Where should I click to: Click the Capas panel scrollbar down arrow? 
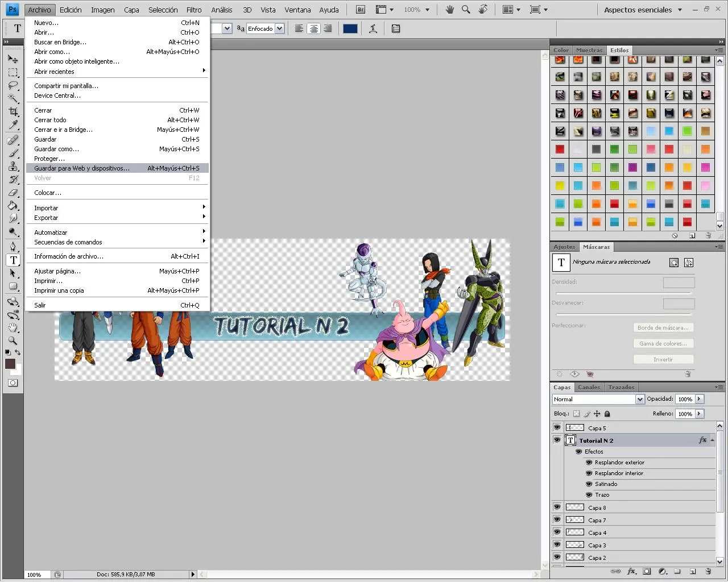719,562
